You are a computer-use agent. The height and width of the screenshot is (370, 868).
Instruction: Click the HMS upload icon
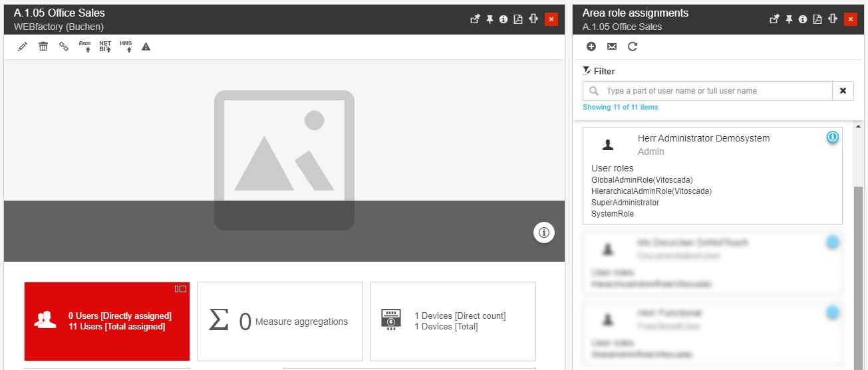click(x=126, y=46)
